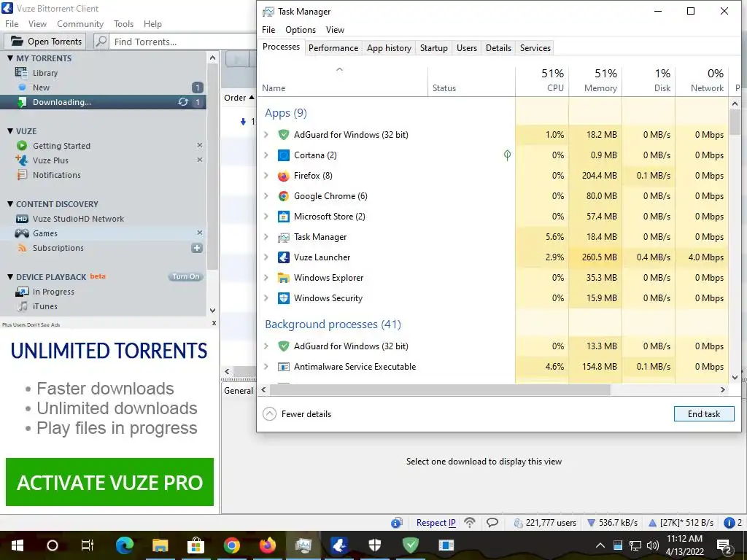Collapse the CONTENT DISCOVERY section

click(x=10, y=204)
